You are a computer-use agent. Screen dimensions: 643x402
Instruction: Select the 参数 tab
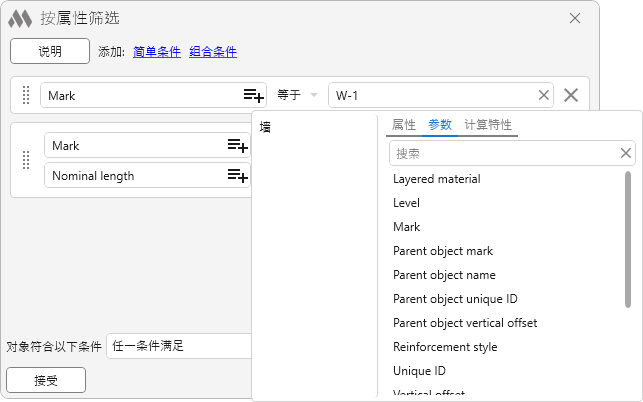tap(440, 125)
